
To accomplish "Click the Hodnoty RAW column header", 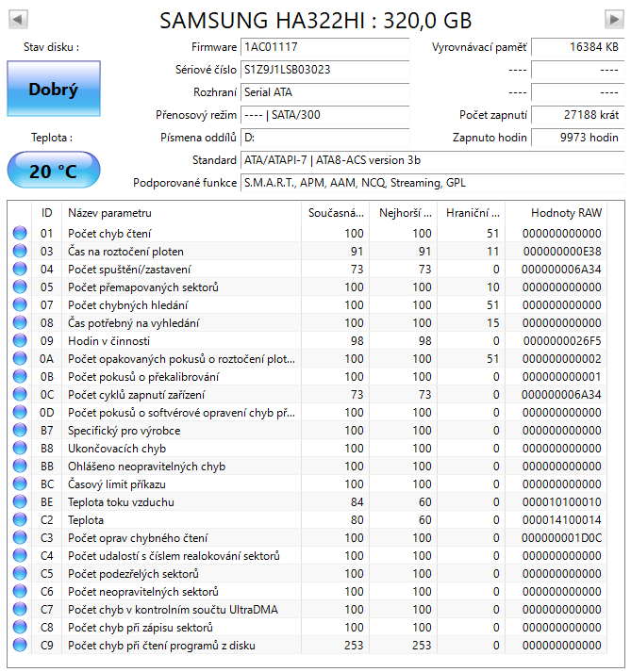I will tap(565, 213).
